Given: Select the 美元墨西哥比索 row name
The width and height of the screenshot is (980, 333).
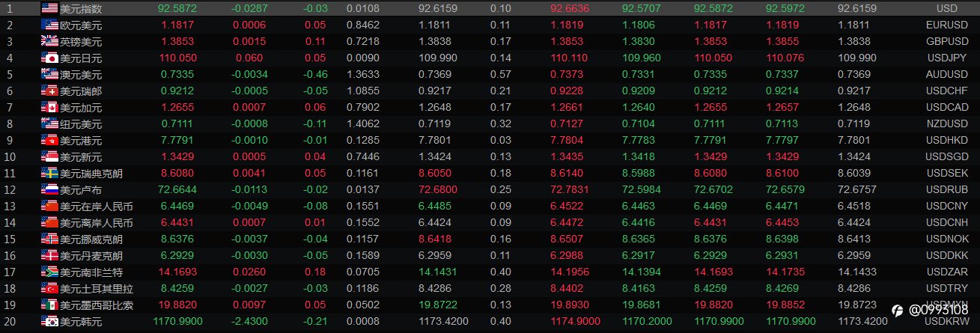Looking at the screenshot, I should tap(97, 305).
